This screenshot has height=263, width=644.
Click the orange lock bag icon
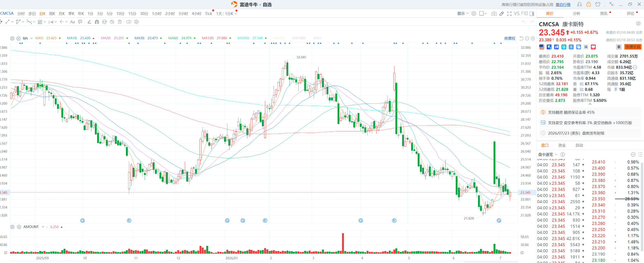(x=589, y=4)
